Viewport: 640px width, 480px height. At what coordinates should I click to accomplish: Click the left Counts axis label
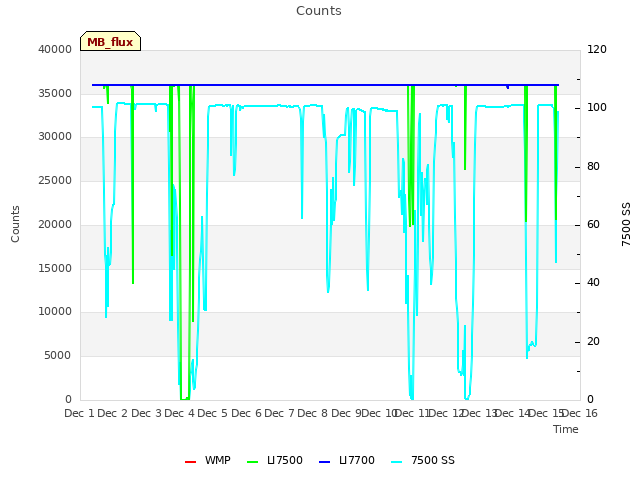coord(15,224)
